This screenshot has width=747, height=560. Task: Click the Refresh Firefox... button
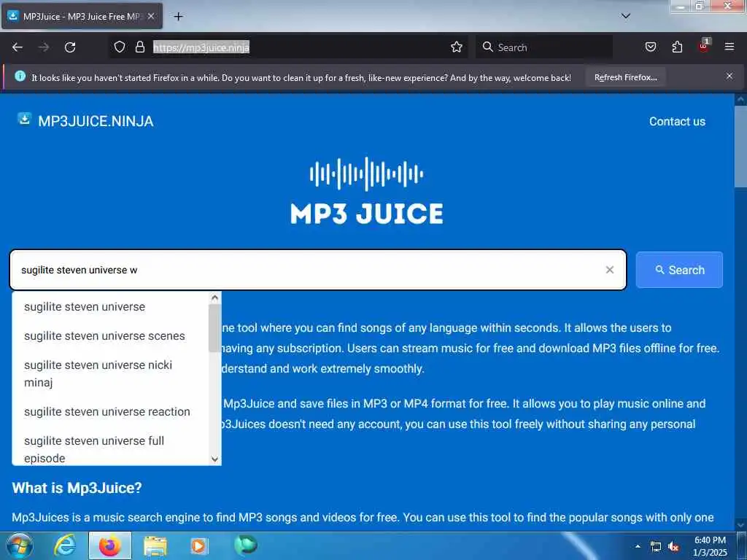(625, 77)
